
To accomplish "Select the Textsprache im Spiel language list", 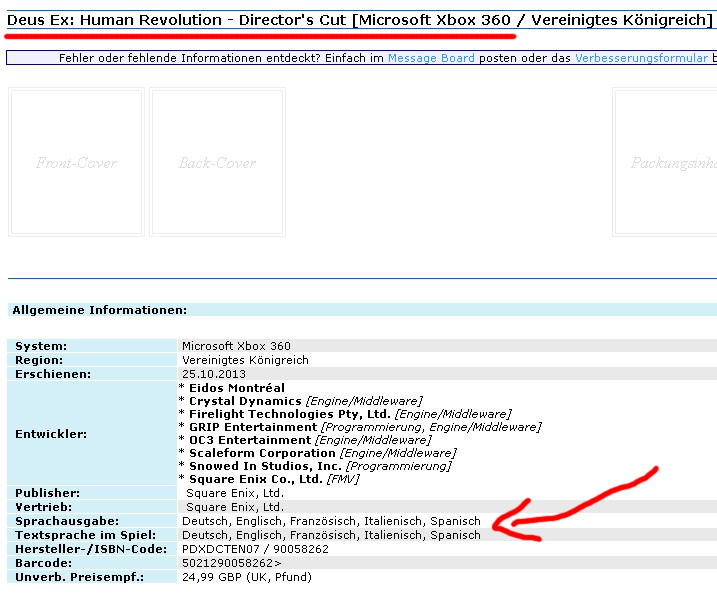I will 332,535.
